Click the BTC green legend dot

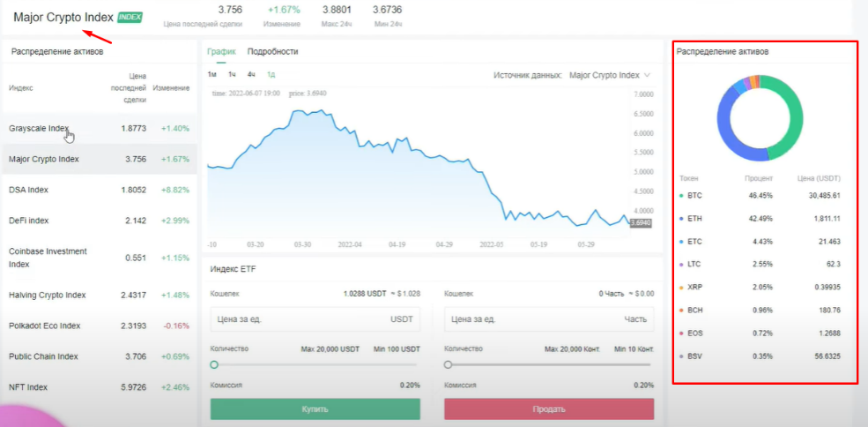coord(681,195)
